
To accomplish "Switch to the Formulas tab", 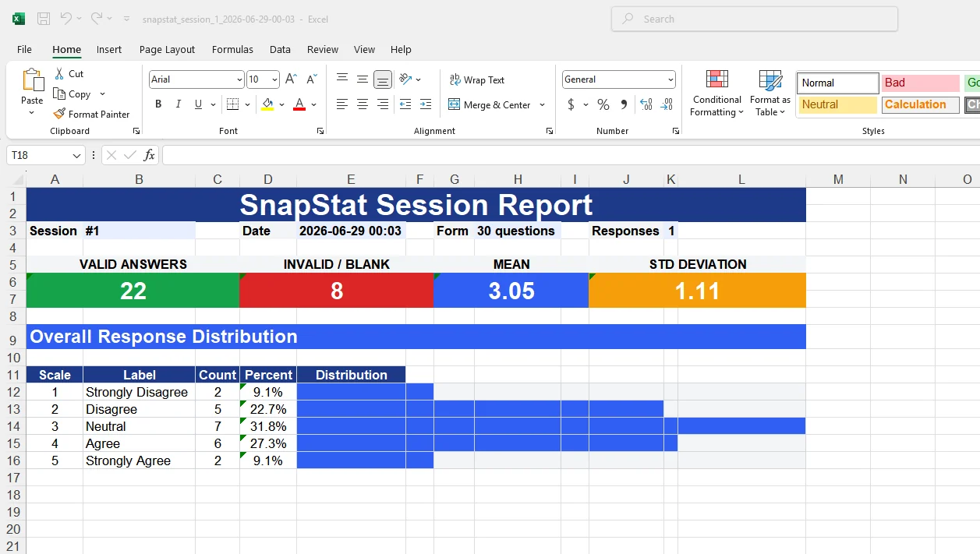I will tap(232, 49).
